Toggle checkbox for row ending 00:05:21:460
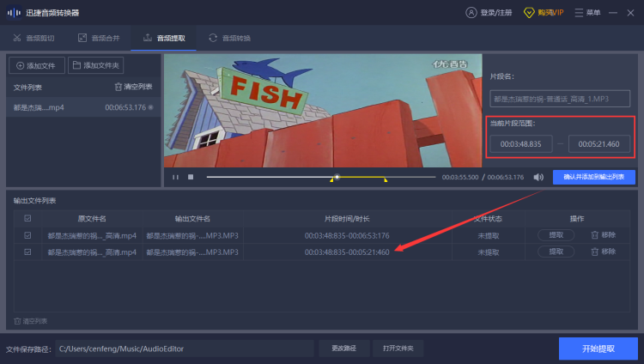This screenshot has height=364, width=644. [27, 252]
